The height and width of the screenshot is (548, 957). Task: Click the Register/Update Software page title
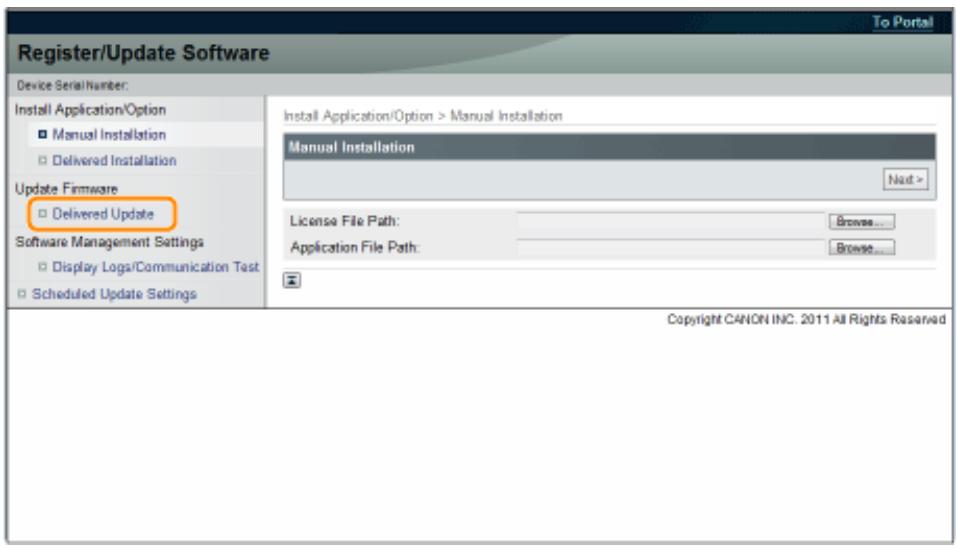[x=143, y=53]
